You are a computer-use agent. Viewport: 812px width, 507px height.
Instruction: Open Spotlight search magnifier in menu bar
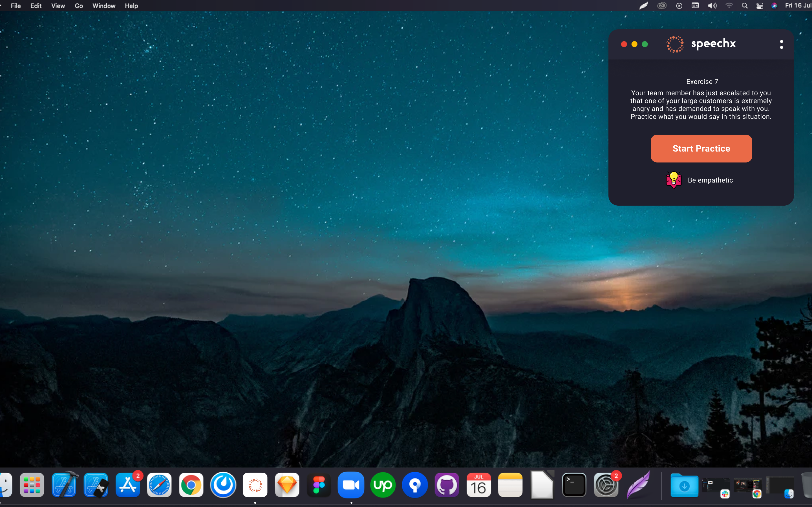click(745, 6)
